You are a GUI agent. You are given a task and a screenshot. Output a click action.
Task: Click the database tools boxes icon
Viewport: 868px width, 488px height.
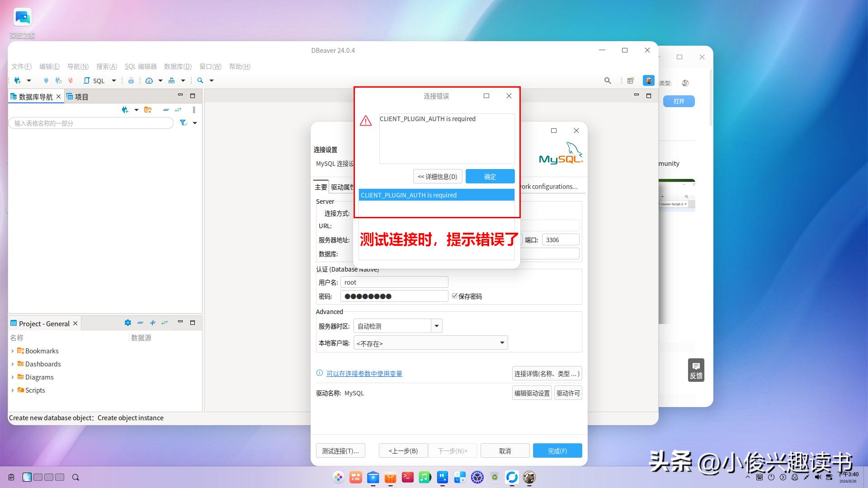[x=171, y=80]
